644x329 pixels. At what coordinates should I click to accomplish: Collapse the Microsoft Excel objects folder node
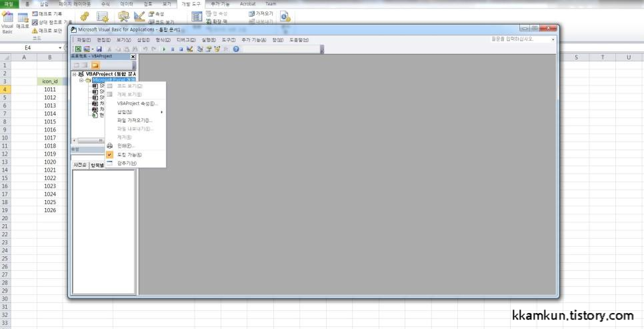pos(81,80)
